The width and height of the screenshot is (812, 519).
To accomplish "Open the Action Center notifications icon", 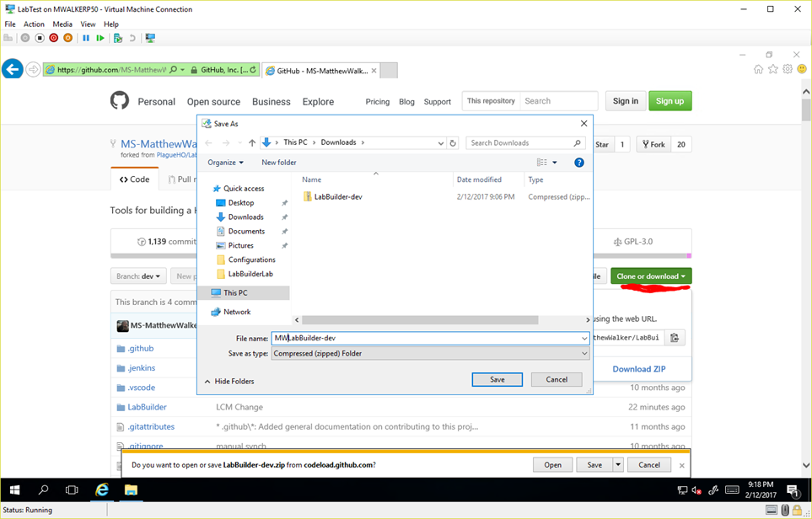I will (x=793, y=490).
